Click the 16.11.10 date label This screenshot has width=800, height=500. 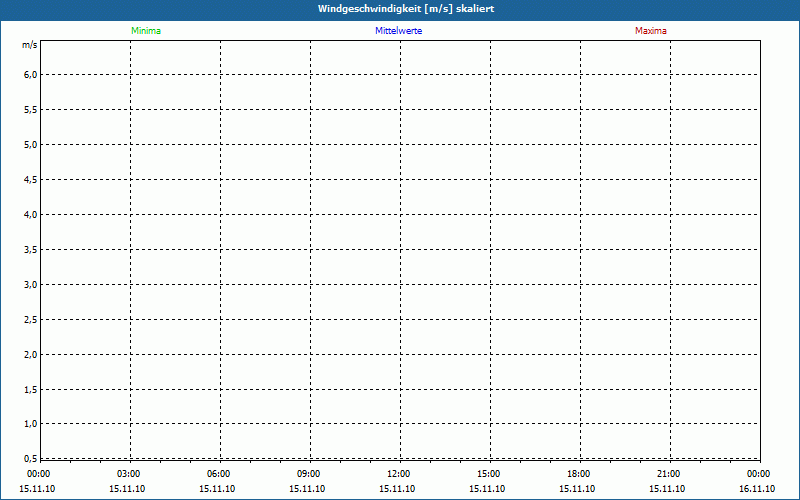[x=757, y=488]
